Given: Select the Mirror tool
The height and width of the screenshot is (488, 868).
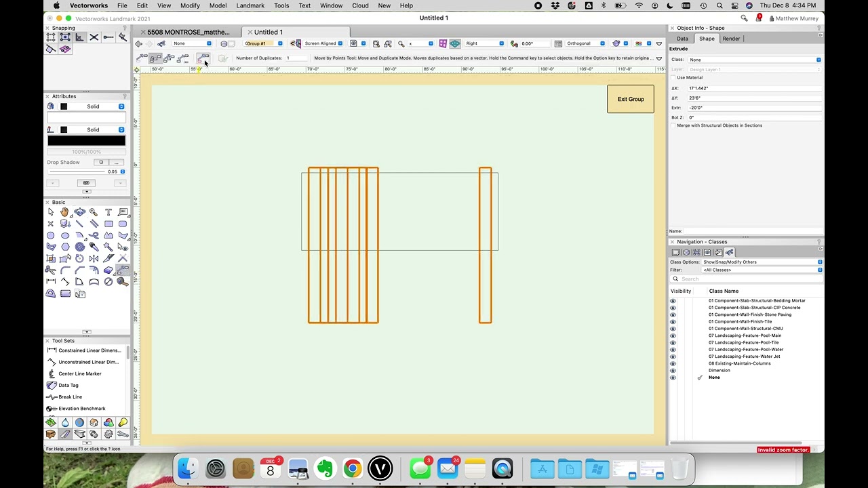Looking at the screenshot, I should (94, 258).
